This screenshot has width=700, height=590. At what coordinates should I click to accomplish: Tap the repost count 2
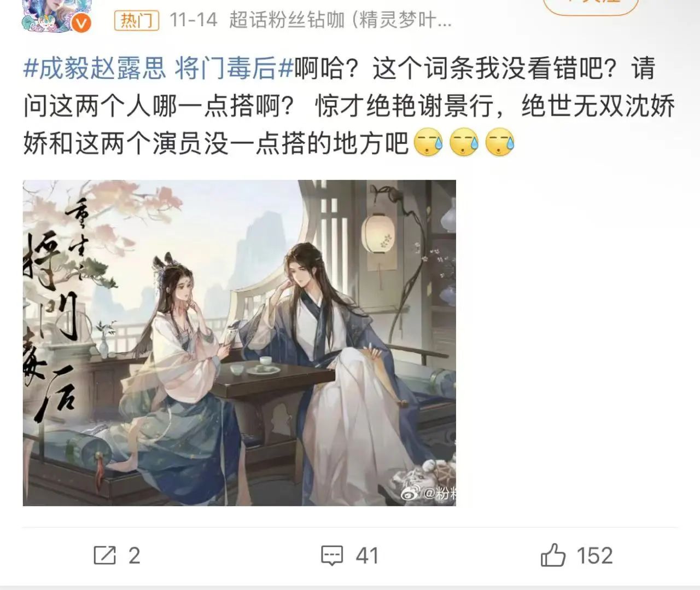[135, 556]
